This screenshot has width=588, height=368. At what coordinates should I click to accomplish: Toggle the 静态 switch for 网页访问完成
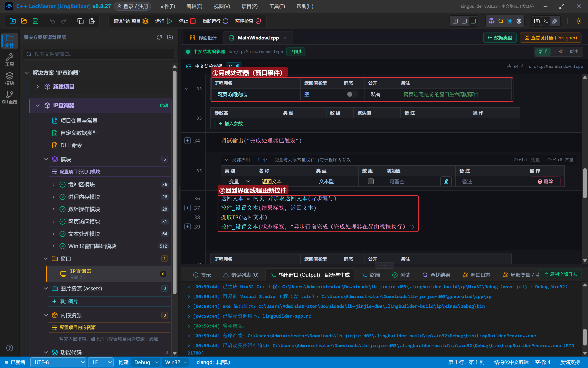[x=352, y=94]
